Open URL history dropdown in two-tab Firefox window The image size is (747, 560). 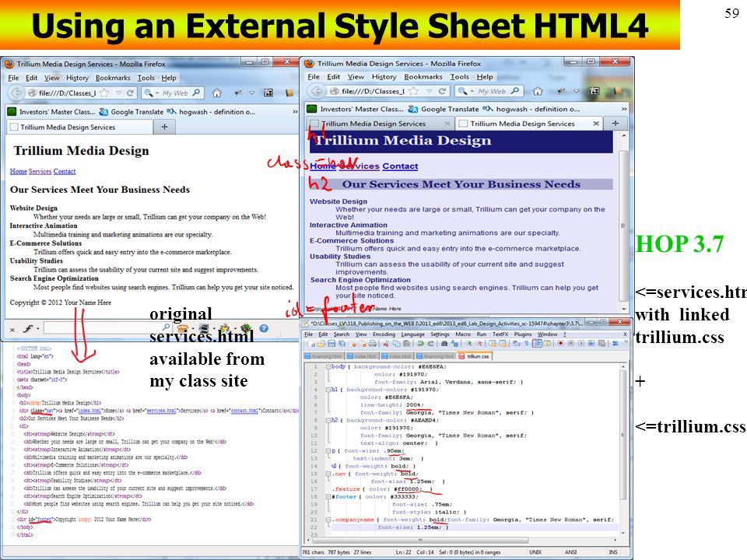tap(429, 91)
